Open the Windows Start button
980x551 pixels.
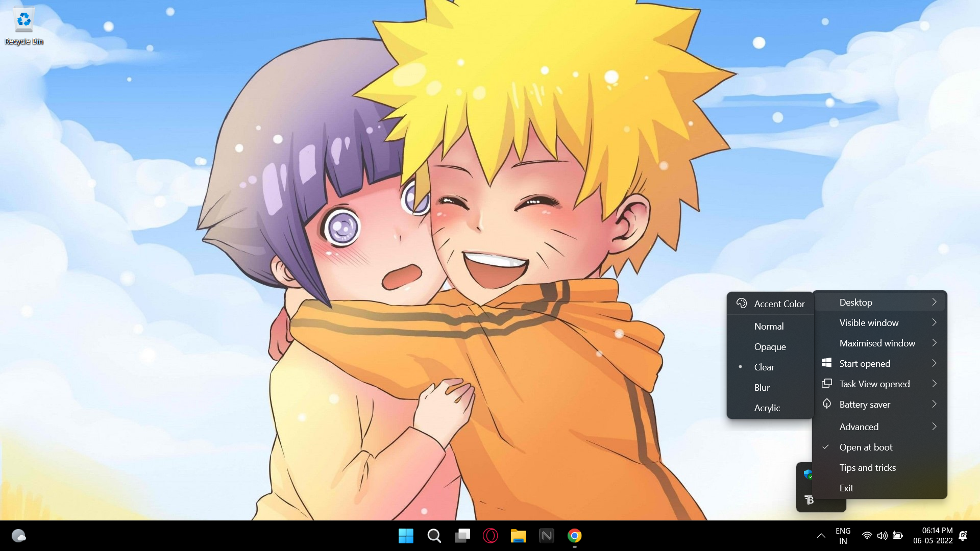click(x=406, y=536)
